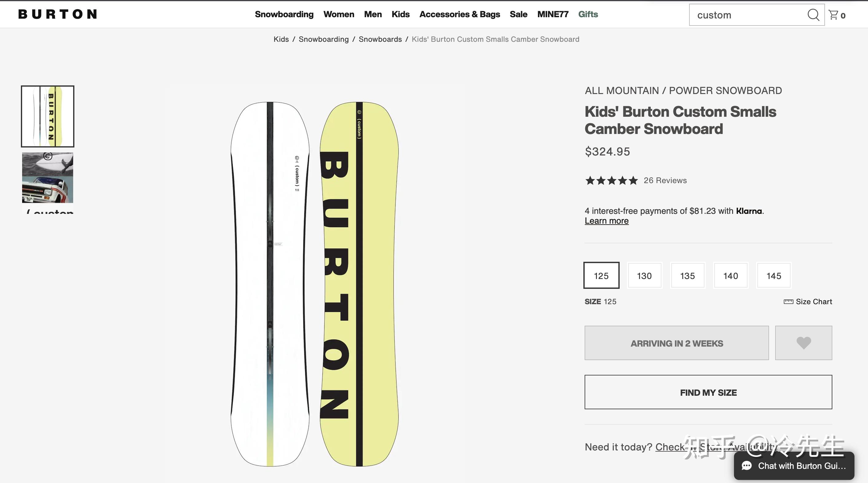Click the five-star rating icons
Viewport: 868px width, 483px height.
point(612,181)
